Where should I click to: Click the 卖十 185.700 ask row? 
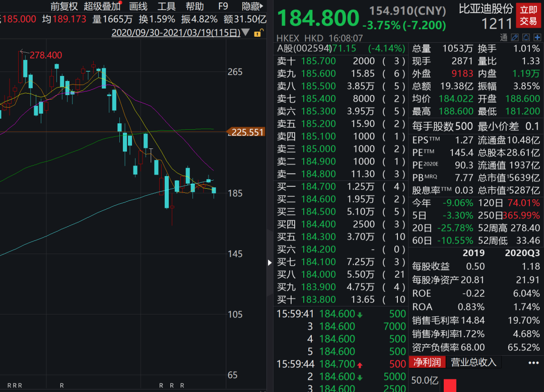coord(341,61)
